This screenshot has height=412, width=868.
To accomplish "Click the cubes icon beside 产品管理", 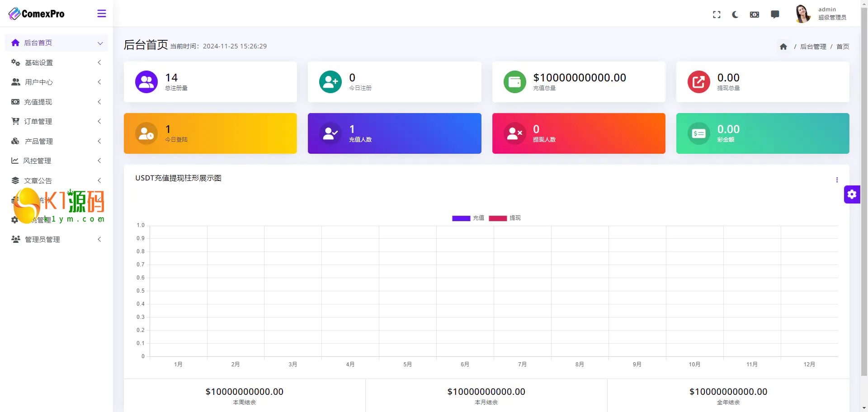I will tap(15, 141).
